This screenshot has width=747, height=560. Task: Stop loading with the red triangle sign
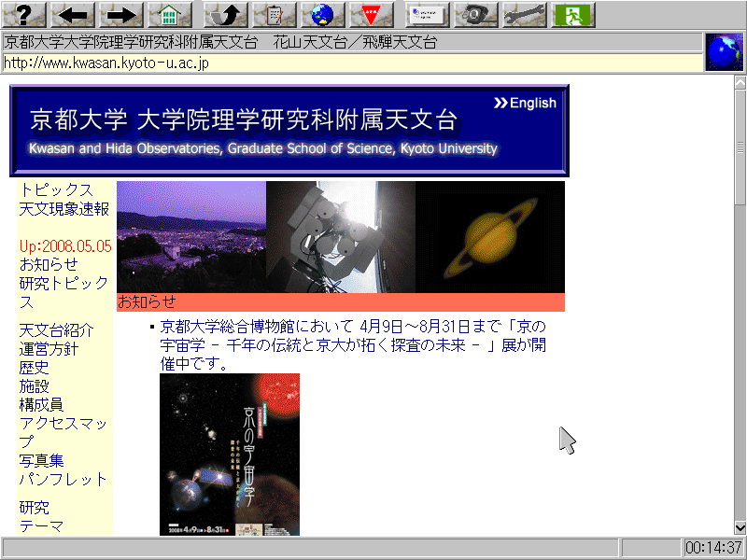tap(372, 14)
